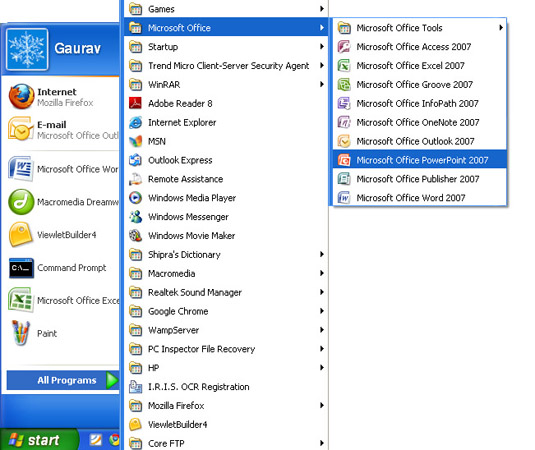The image size is (535, 450).
Task: Open Microsoft Office Excel recent program
Action: coord(63,300)
